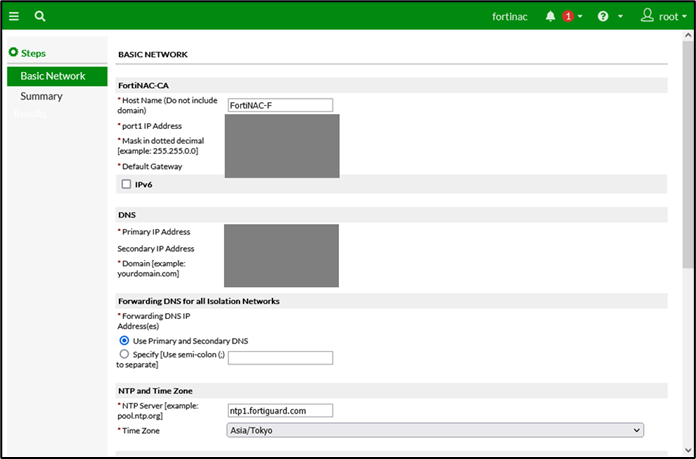696x459 pixels.
Task: Expand the root user dropdown arrow
Action: coord(684,17)
